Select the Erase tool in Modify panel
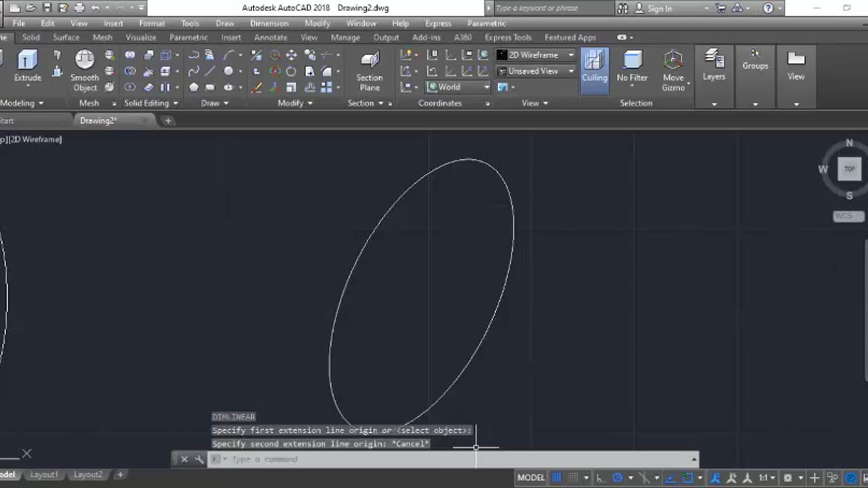Viewport: 868px width, 488px height. [x=257, y=87]
